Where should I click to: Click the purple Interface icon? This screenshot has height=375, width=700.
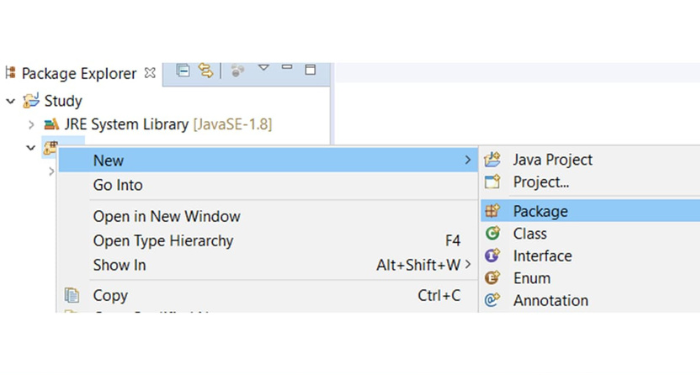tap(492, 255)
